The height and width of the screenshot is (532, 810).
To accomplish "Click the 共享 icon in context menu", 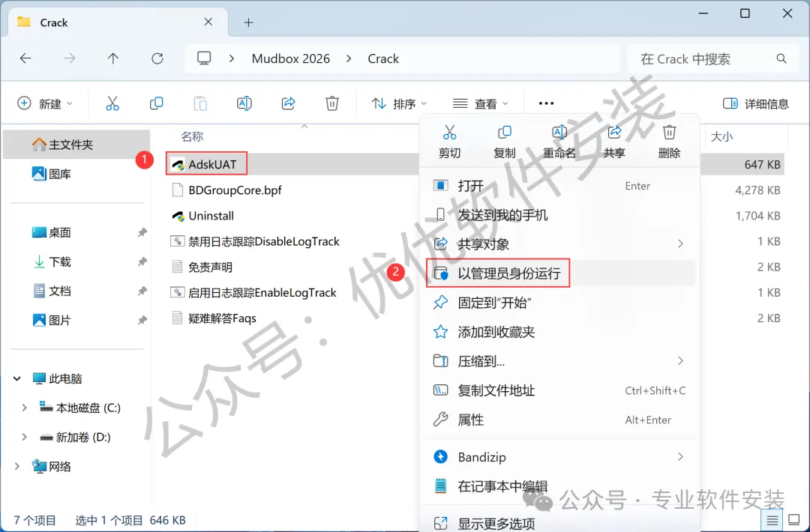I will point(614,133).
